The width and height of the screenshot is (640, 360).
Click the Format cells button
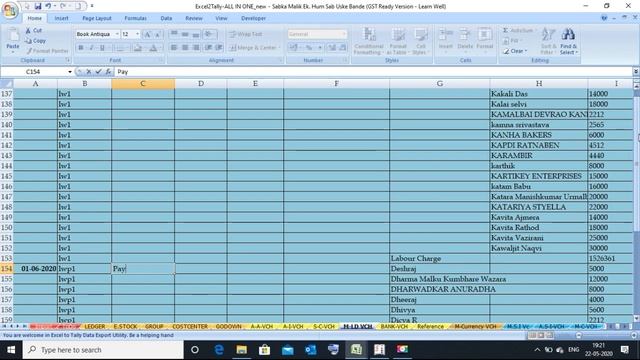click(x=484, y=41)
